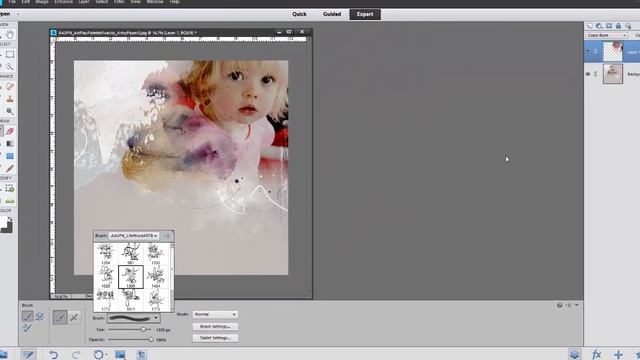Select the blue Rectangle shape tool
The width and height of the screenshot is (640, 360).
[10, 156]
